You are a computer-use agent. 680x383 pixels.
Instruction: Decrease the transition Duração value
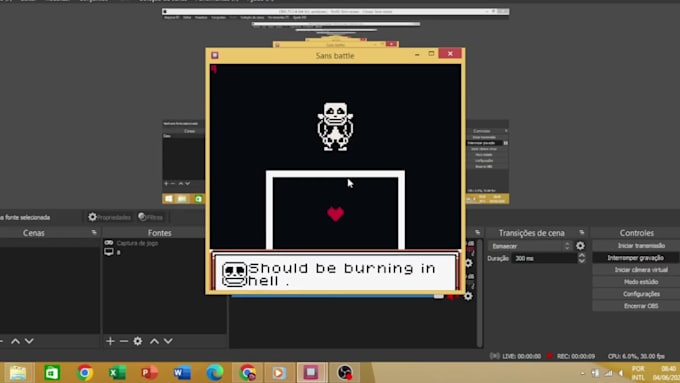(x=582, y=261)
